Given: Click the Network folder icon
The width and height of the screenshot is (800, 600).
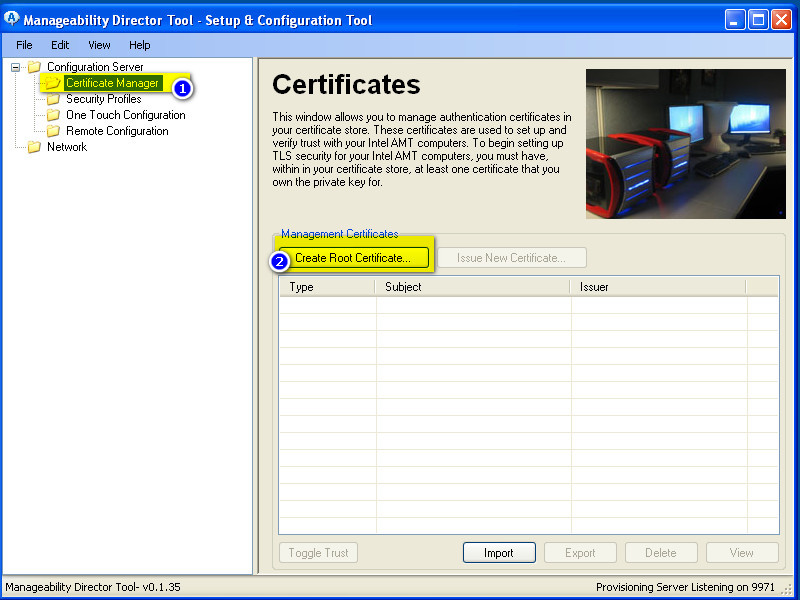Looking at the screenshot, I should (34, 147).
